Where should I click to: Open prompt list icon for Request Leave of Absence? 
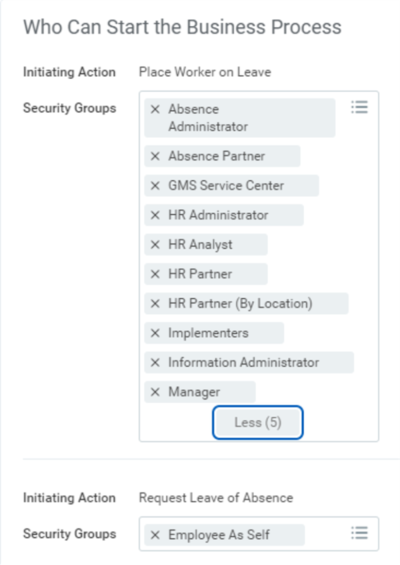[359, 533]
